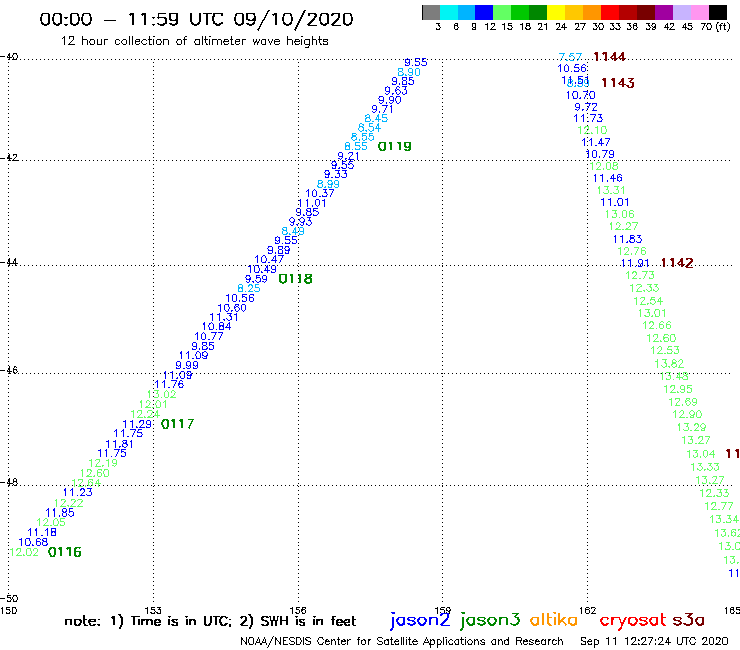The image size is (740, 650).
Task: Pick the bright red swatch in the legend
Action: (x=610, y=12)
